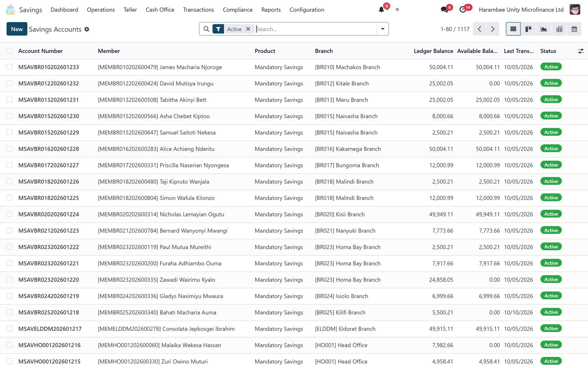
Task: Switch to kanban view
Action: [528, 29]
